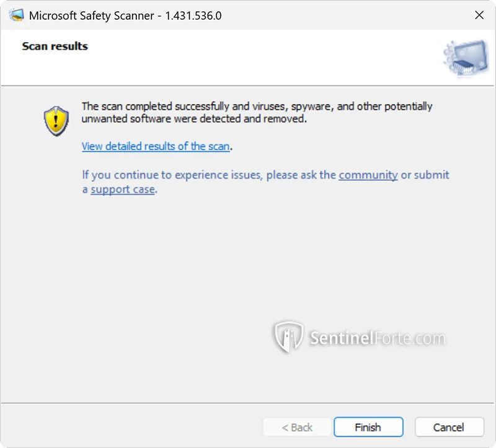Click the SentinelForte shield logo watermark

pyautogui.click(x=289, y=337)
